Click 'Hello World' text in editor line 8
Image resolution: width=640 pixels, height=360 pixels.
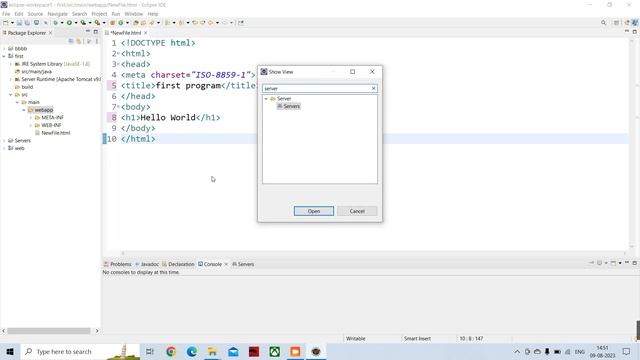168,118
